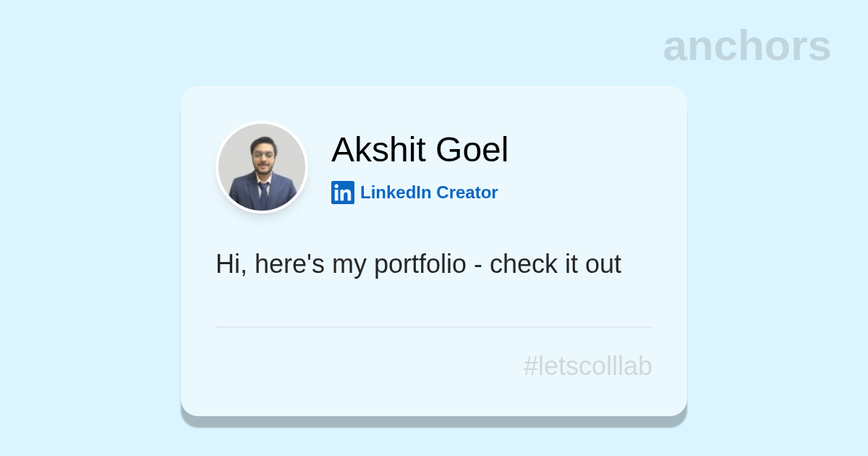Click the horizontal divider line in the card
This screenshot has width=868, height=456.
coord(434,327)
